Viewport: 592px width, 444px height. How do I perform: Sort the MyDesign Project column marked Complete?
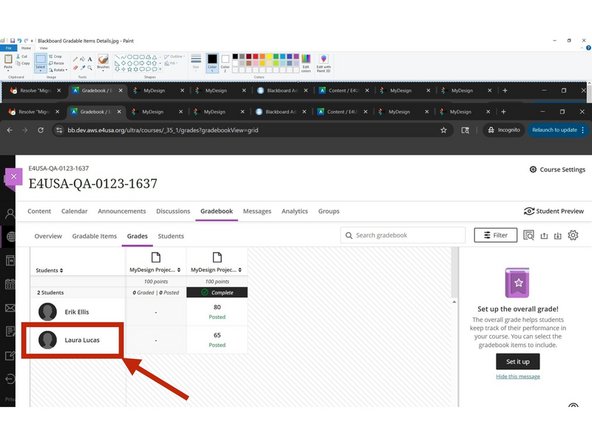(240, 270)
